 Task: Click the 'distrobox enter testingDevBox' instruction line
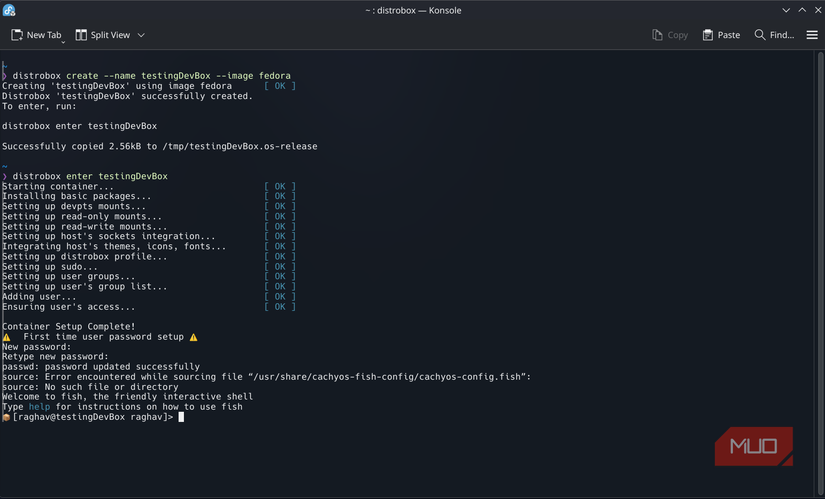pos(79,126)
